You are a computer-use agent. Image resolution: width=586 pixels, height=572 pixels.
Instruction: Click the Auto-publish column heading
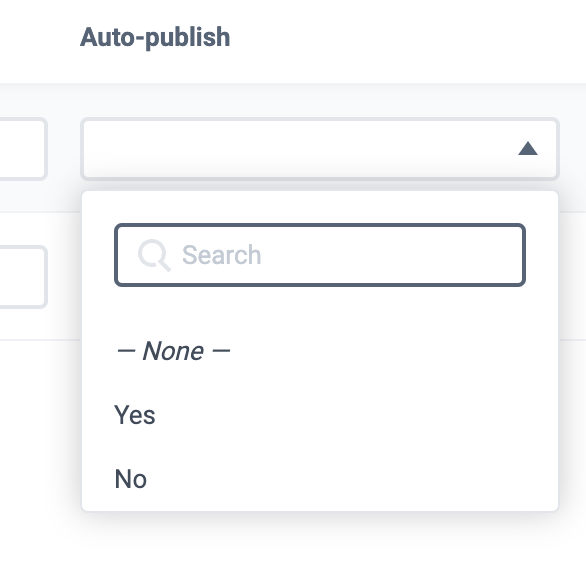click(x=155, y=37)
